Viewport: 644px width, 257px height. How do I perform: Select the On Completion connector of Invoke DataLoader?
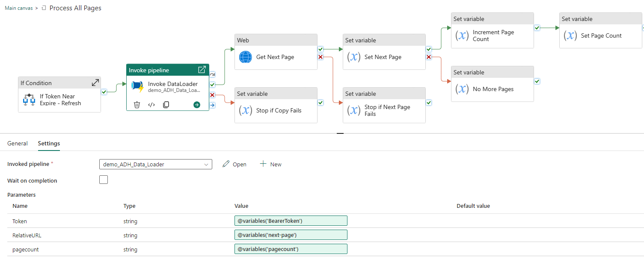212,105
